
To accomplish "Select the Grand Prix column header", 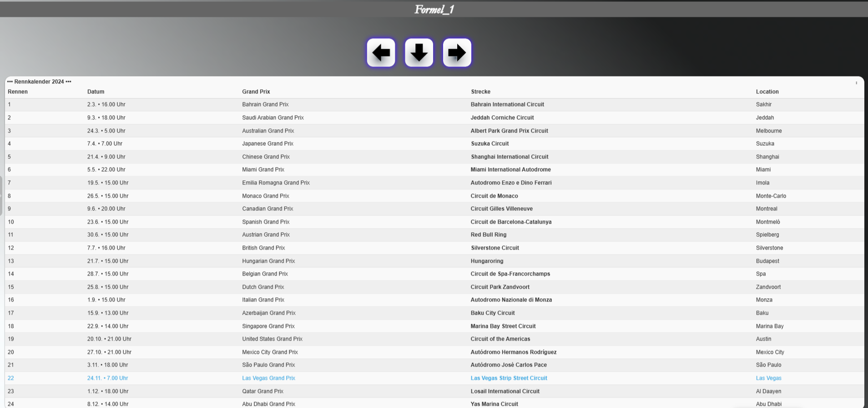I will [256, 92].
